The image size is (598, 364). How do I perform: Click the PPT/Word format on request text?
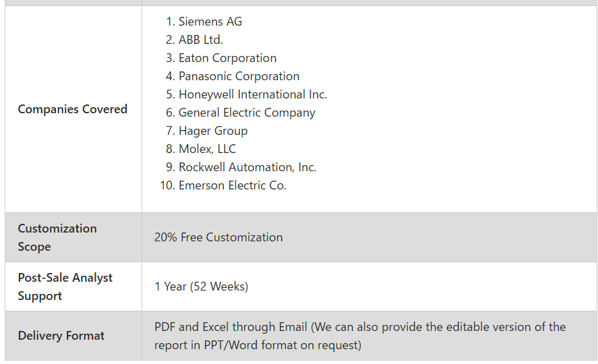[282, 345]
